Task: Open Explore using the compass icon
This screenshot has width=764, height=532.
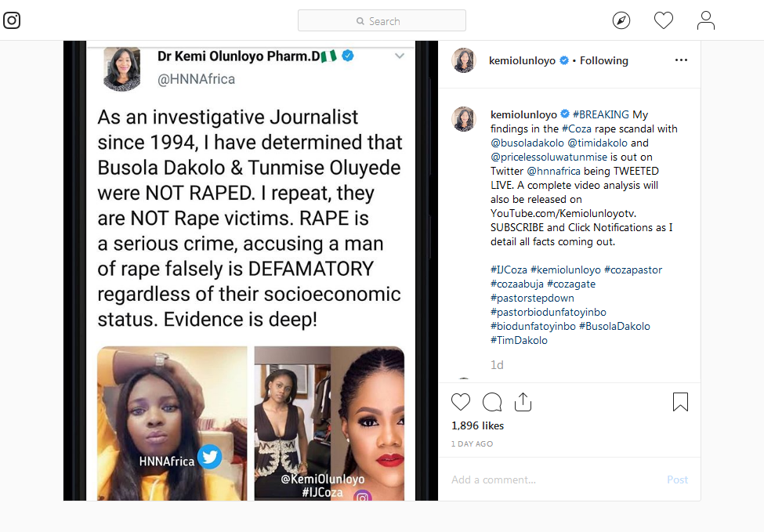Action: click(621, 20)
